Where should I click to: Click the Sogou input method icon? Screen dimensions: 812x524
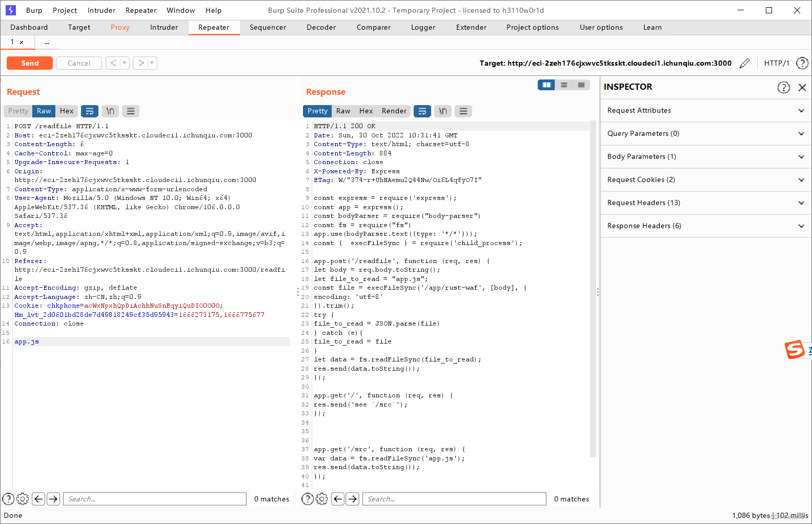[x=795, y=350]
